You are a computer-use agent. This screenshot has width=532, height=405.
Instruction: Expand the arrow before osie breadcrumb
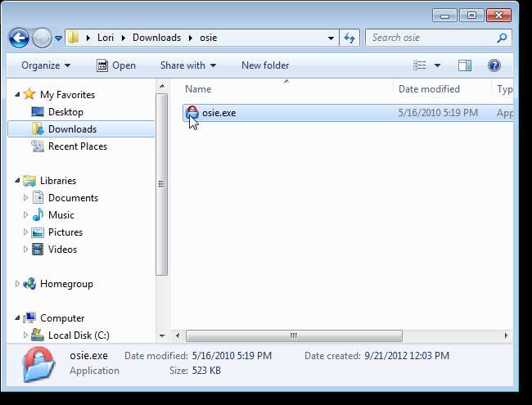[191, 38]
